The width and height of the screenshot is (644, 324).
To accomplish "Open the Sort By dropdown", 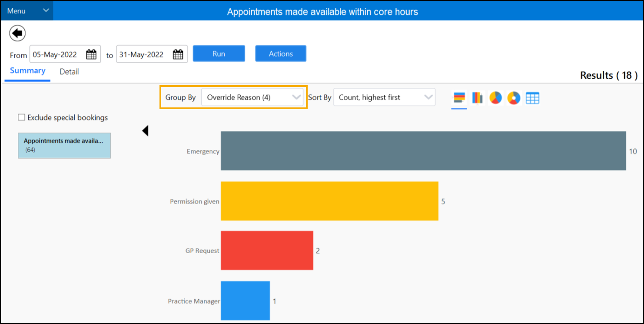I will coord(384,97).
